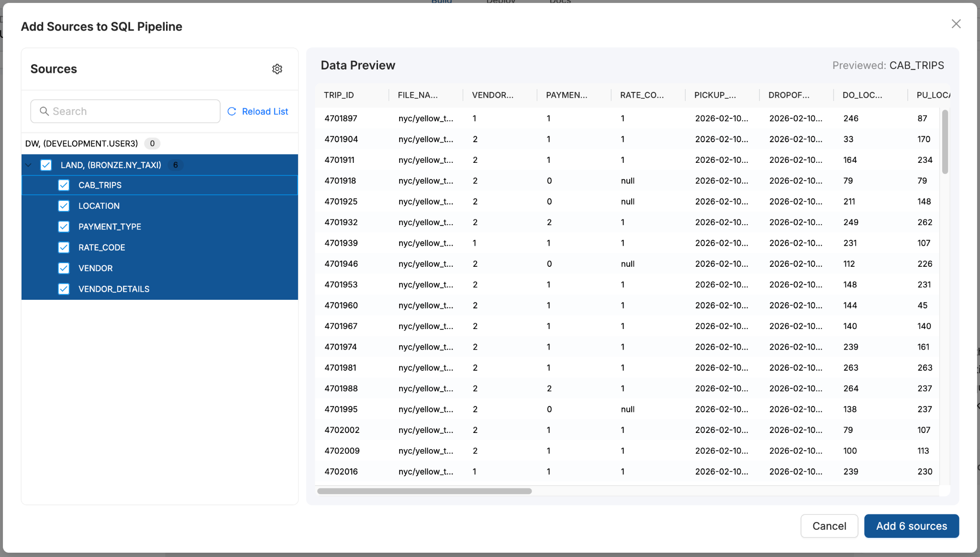Click the file name cell in row 4701904
The image size is (980, 557).
[x=426, y=139]
